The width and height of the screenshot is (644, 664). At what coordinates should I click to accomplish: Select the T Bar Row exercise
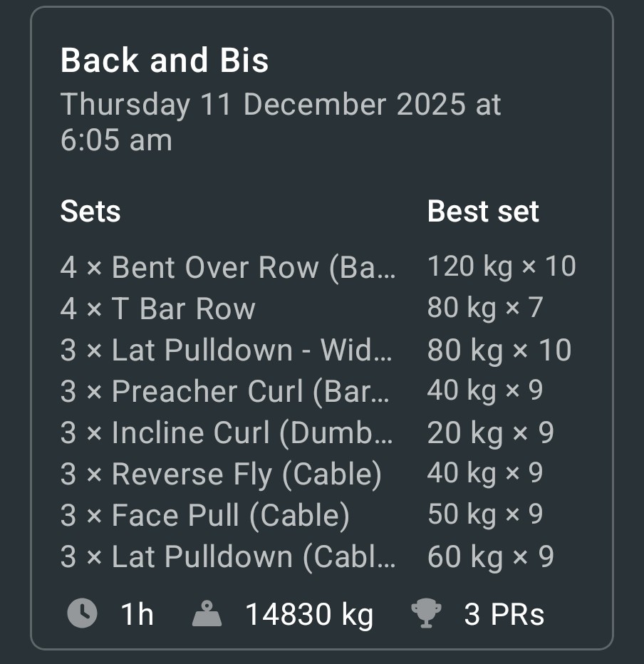click(x=157, y=308)
